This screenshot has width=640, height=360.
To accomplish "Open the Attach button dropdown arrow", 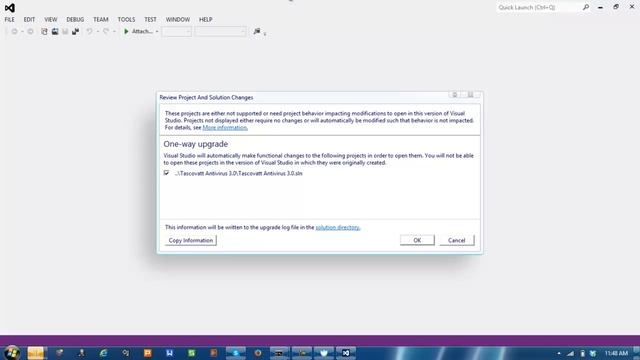I will [157, 31].
